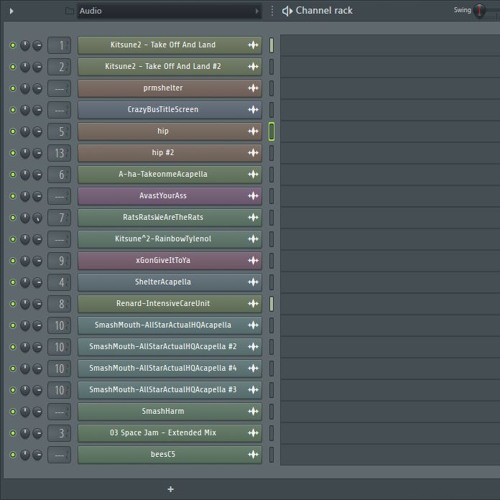Click step sequencer lane for hip channel
This screenshot has height=500, width=500.
(x=390, y=131)
